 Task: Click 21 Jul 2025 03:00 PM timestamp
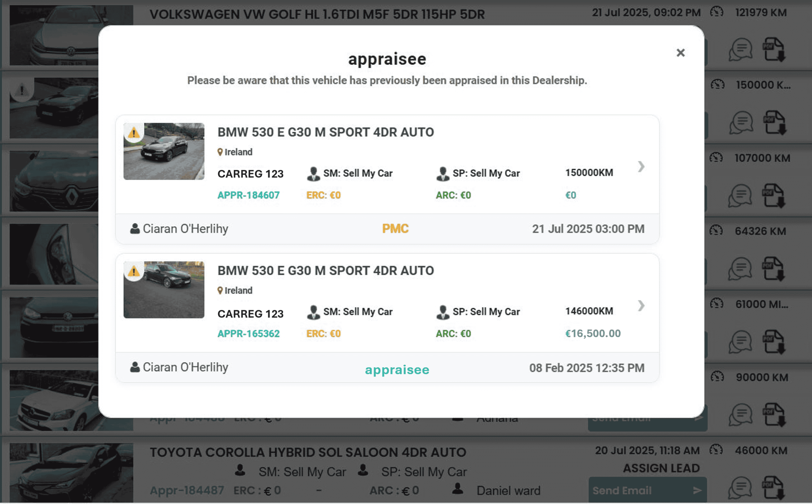tap(588, 229)
